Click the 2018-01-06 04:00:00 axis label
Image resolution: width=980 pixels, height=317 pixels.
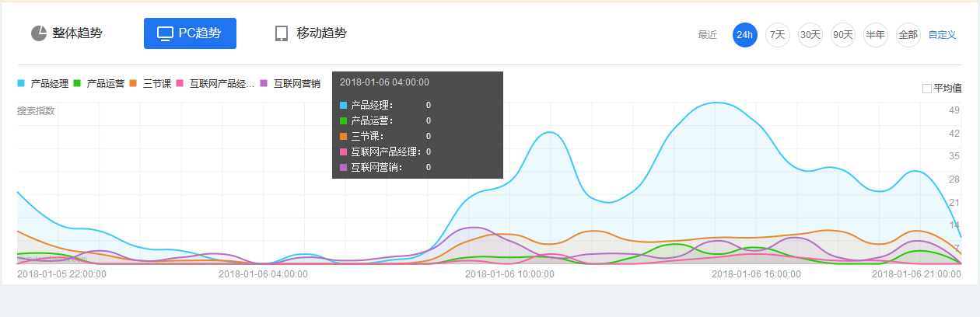[x=263, y=273]
